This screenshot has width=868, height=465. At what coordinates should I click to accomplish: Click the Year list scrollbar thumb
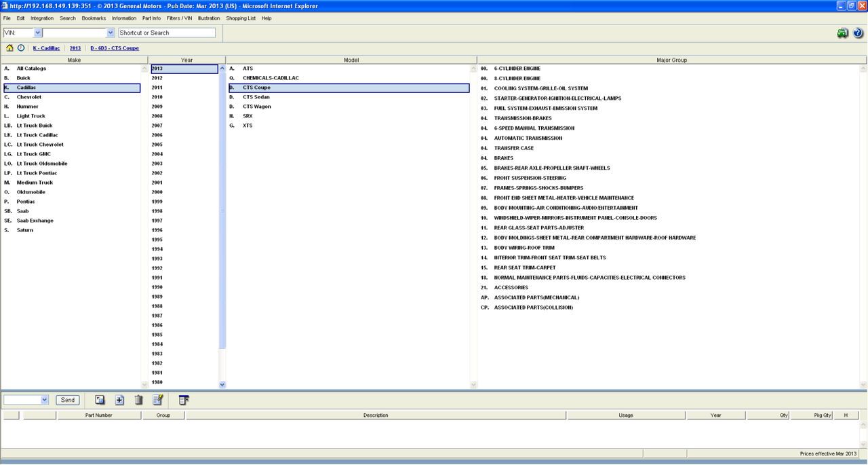222,210
